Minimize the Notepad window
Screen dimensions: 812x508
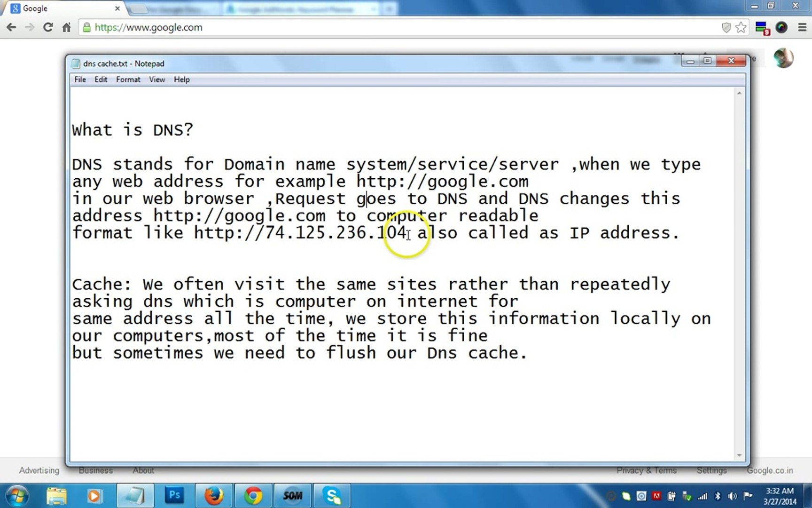pos(690,61)
